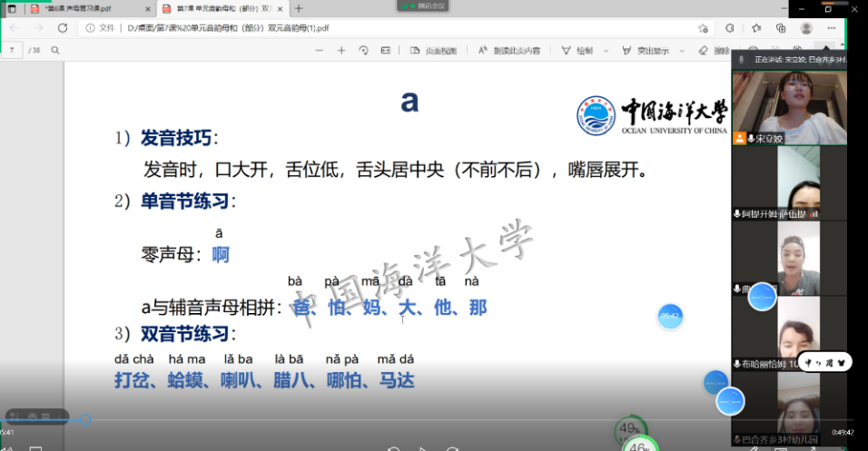The image size is (868, 451).
Task: Click the address bar file path
Action: (228, 27)
